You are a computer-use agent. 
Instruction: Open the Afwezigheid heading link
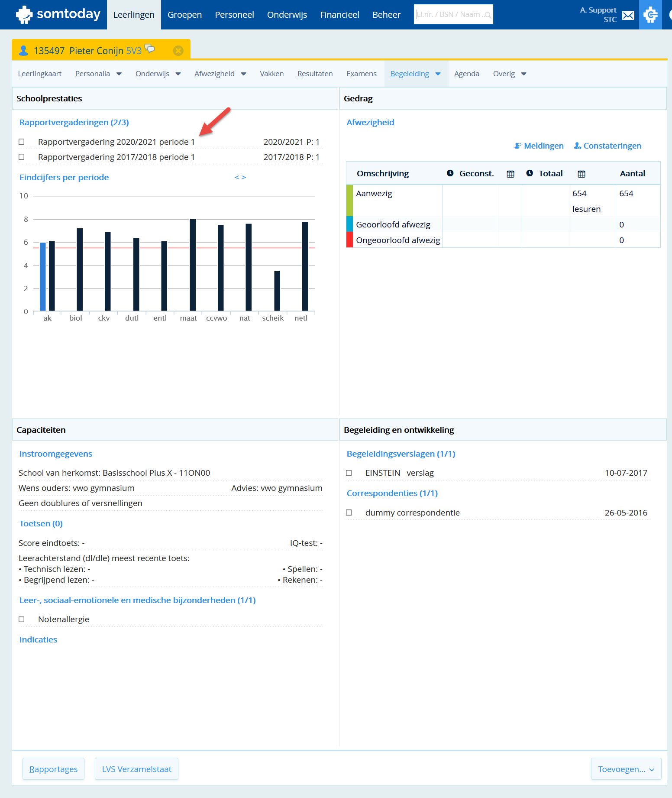[x=370, y=123]
